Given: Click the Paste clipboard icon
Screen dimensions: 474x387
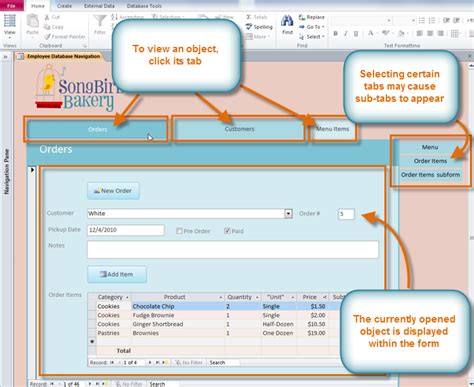Looking at the screenshot, I should (32, 21).
